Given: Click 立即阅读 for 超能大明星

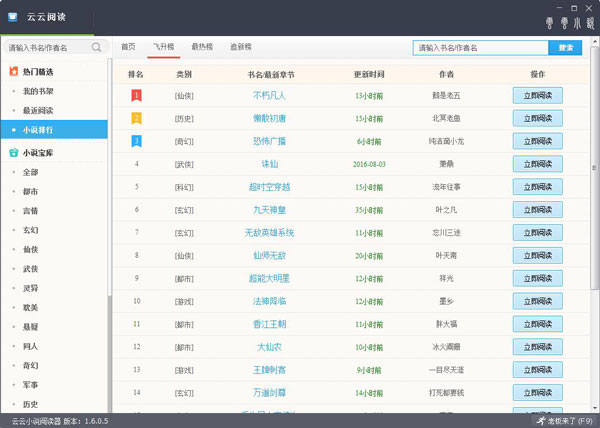Looking at the screenshot, I should 538,278.
